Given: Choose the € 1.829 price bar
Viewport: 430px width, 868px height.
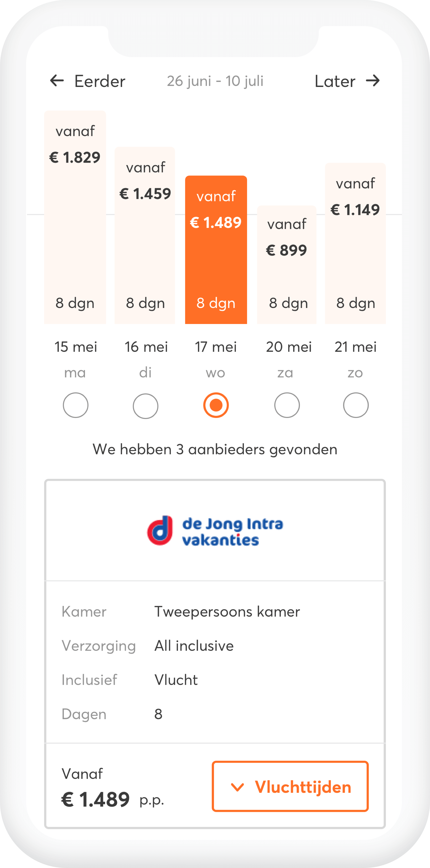Looking at the screenshot, I should (75, 217).
